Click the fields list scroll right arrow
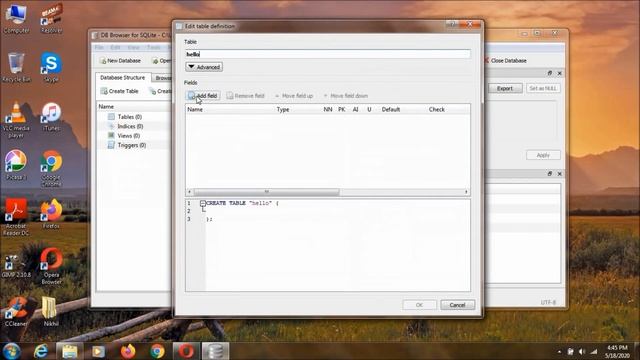 466,191
